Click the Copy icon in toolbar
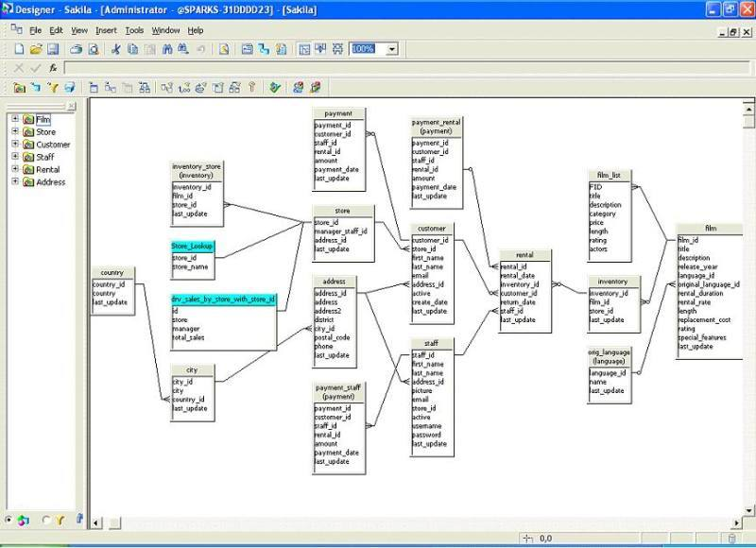 tap(132, 49)
